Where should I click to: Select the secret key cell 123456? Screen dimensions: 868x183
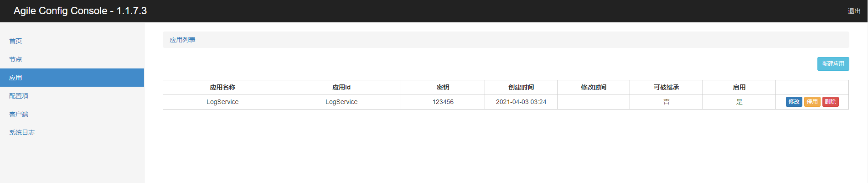click(x=443, y=102)
